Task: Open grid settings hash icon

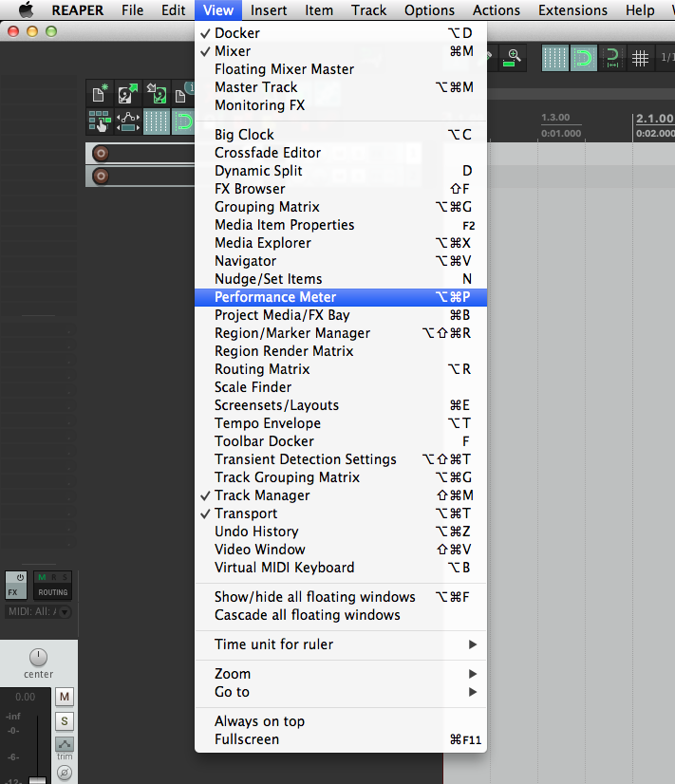Action: pyautogui.click(x=640, y=58)
